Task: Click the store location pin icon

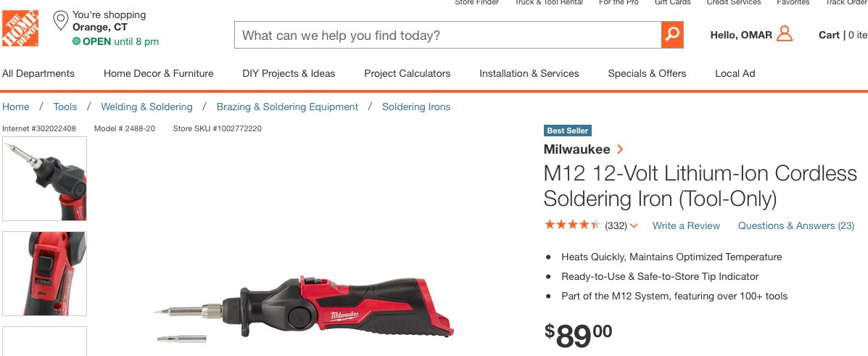Action: (x=60, y=21)
